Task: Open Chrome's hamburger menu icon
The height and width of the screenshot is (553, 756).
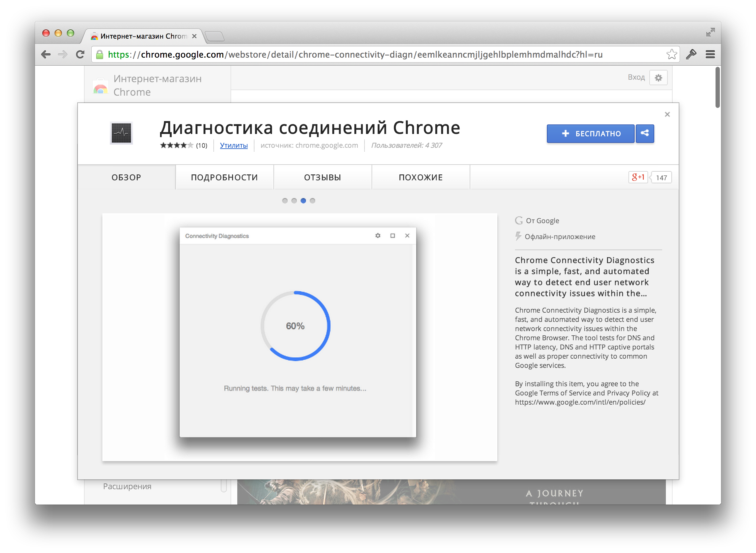Action: (x=710, y=54)
